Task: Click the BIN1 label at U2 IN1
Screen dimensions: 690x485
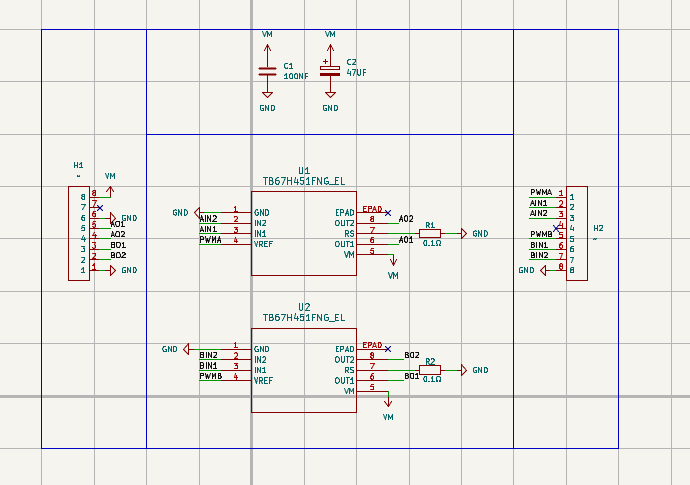Action: coord(209,365)
